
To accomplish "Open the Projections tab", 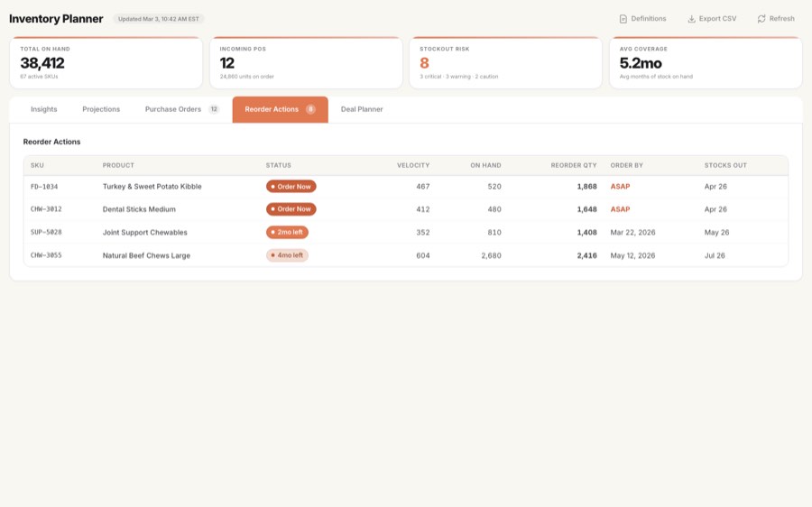I will point(101,109).
